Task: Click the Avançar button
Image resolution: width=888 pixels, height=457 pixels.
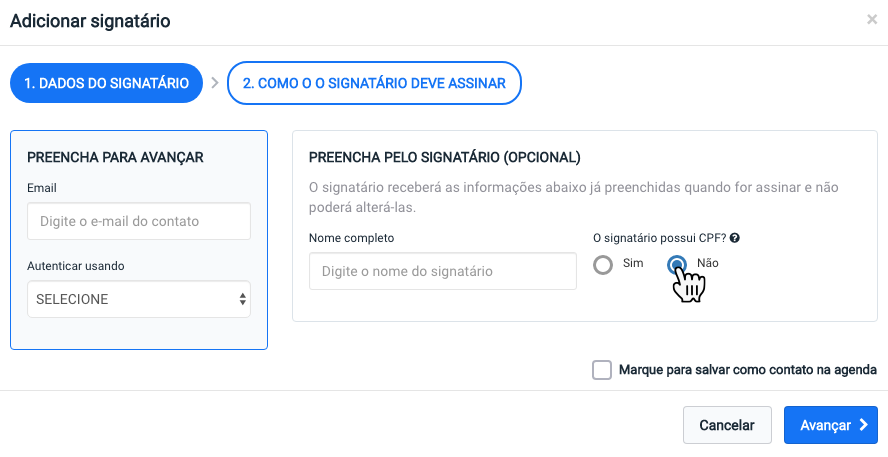Action: (x=831, y=425)
